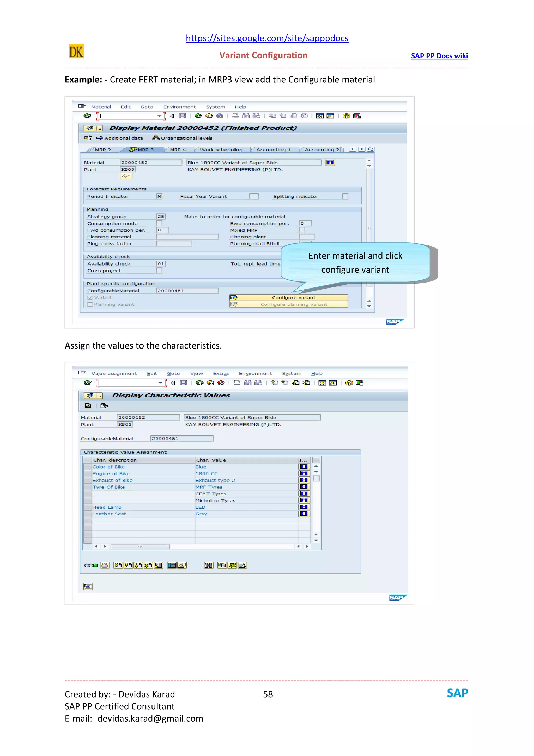Toggle the Splitting indicator checkbox

click(x=345, y=196)
